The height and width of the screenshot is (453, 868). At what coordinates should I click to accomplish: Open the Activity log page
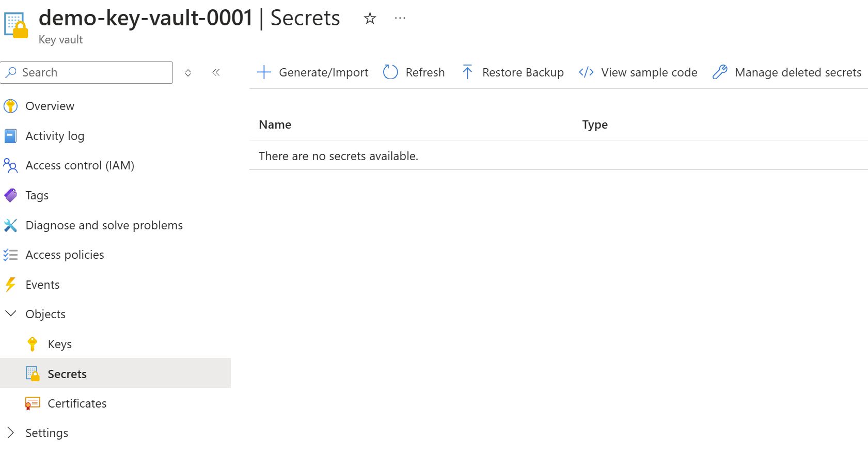coord(55,136)
